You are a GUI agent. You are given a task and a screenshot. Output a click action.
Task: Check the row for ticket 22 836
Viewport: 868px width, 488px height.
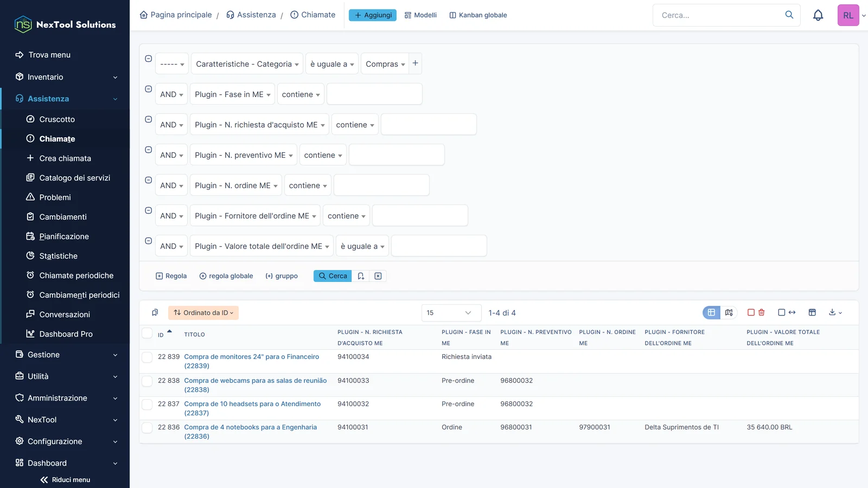pyautogui.click(x=147, y=427)
